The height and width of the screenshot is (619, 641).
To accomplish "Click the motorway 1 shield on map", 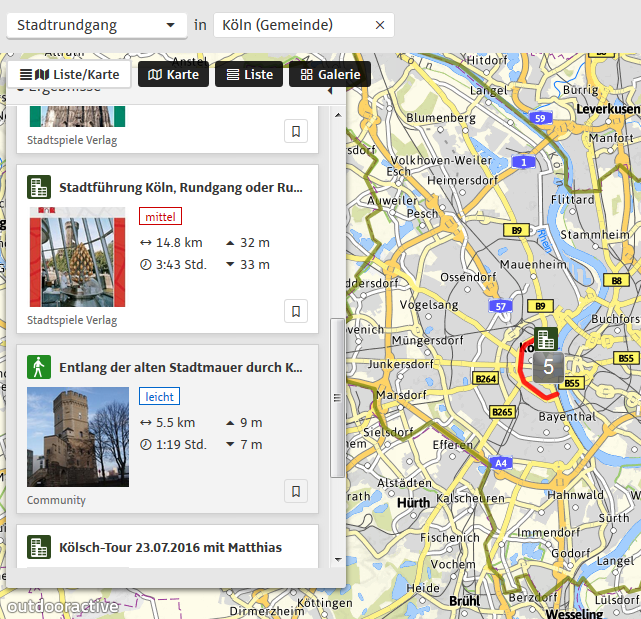I will 523,162.
